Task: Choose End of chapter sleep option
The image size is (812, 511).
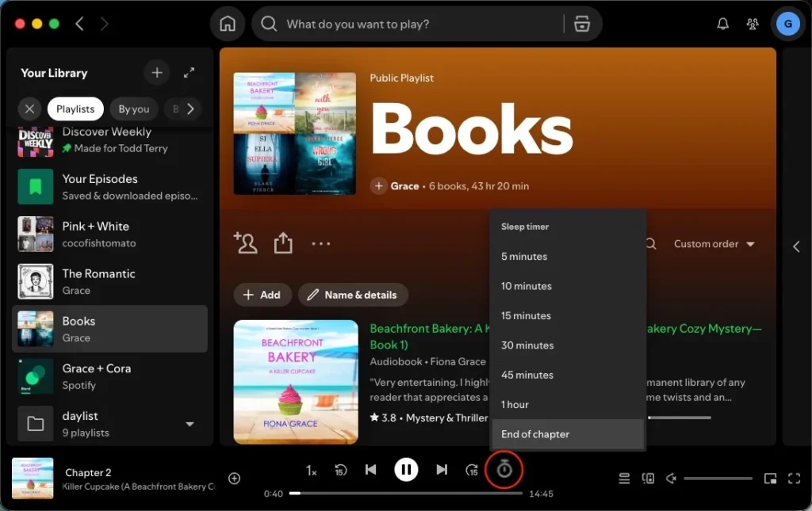Action: click(x=567, y=434)
